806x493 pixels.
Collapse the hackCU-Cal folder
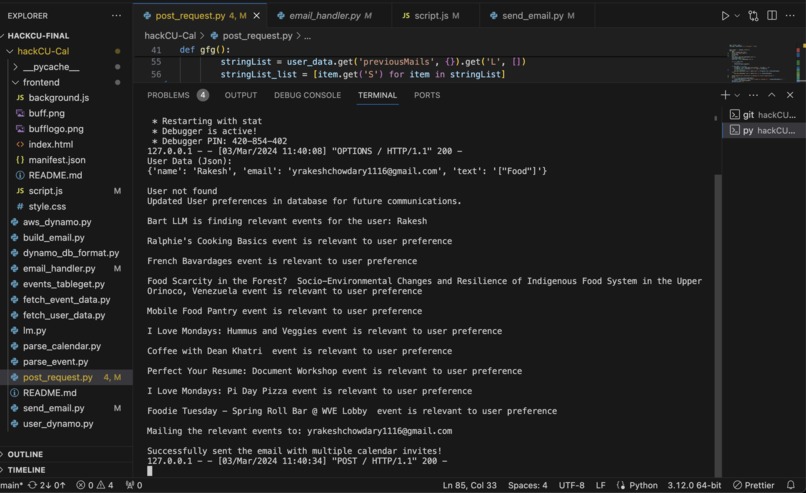coord(43,51)
